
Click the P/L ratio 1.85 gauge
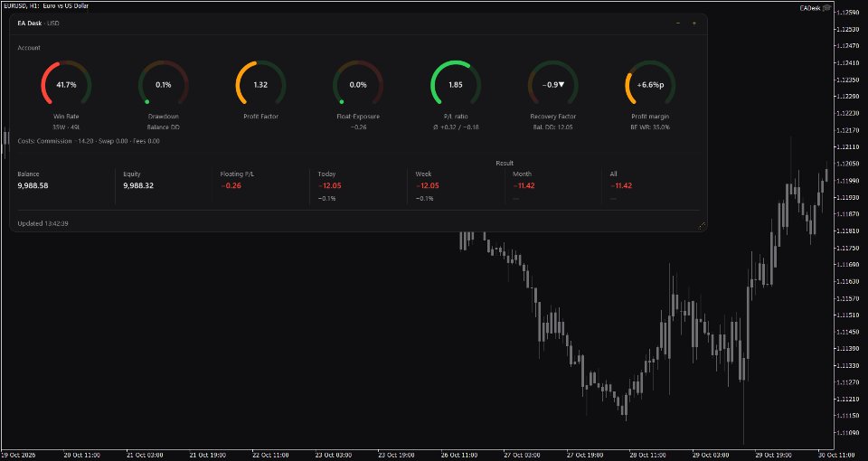[456, 83]
